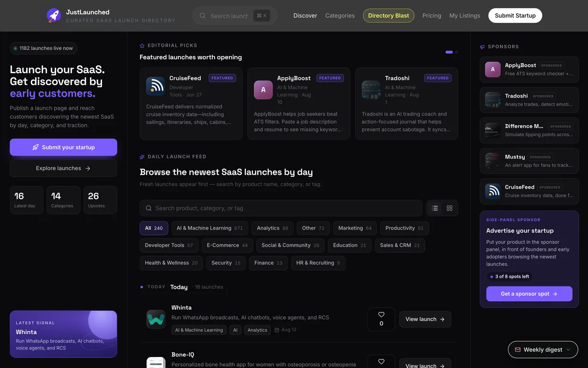588x368 pixels.
Task: Switch to list view
Action: point(435,208)
